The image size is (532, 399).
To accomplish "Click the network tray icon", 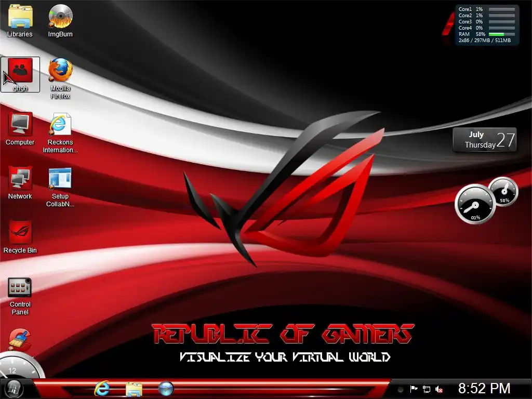I will click(427, 389).
